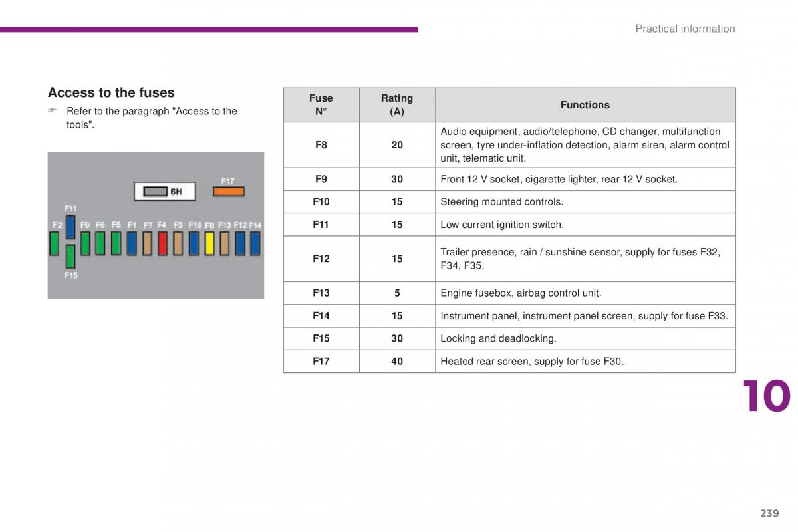Viewport: 798px width, 532px height.
Task: Click the green F9 fuse in diagram
Action: click(x=85, y=243)
